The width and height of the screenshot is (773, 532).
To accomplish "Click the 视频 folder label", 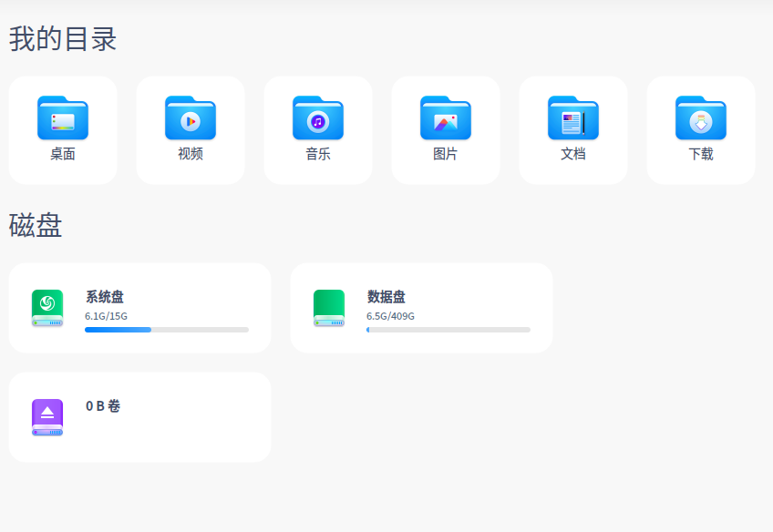I will click(191, 154).
